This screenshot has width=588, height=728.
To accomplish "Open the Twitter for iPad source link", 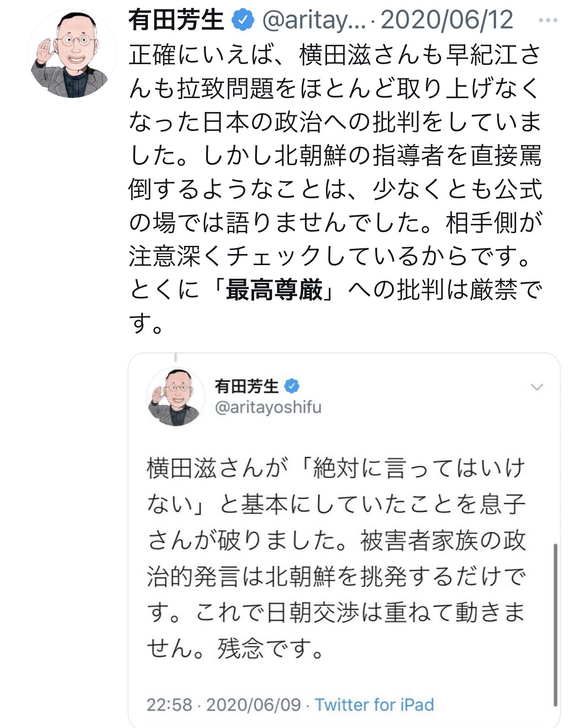I will click(x=374, y=704).
